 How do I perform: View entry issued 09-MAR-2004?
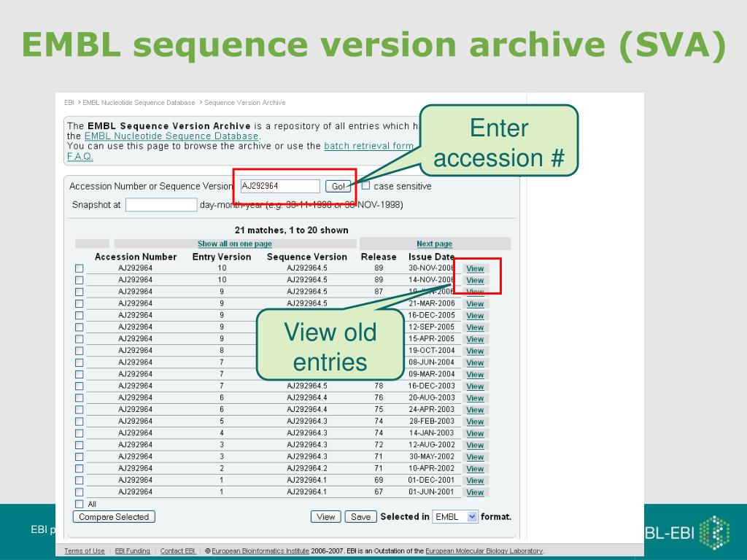tap(475, 375)
